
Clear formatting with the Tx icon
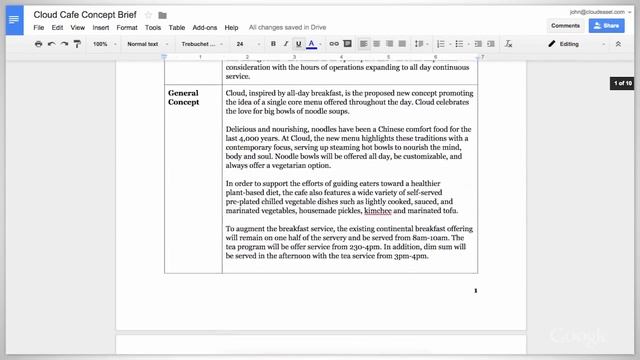508,44
